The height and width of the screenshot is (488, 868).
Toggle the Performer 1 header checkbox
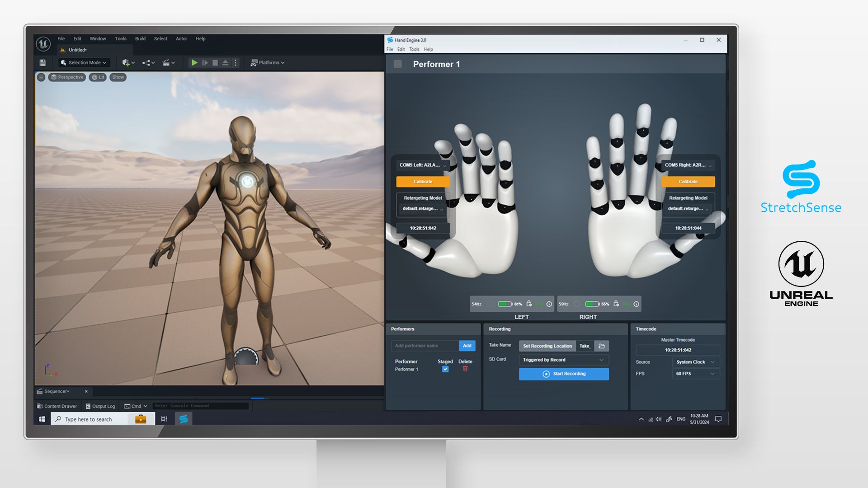pyautogui.click(x=398, y=64)
